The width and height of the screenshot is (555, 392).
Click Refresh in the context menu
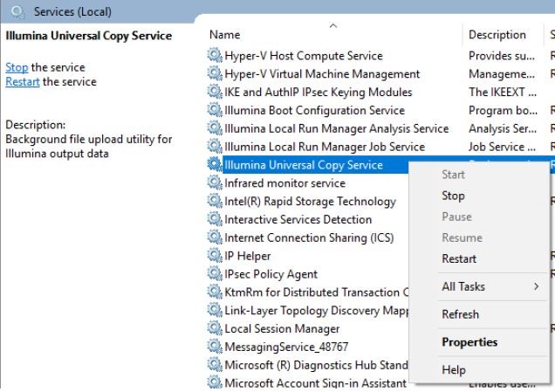460,314
